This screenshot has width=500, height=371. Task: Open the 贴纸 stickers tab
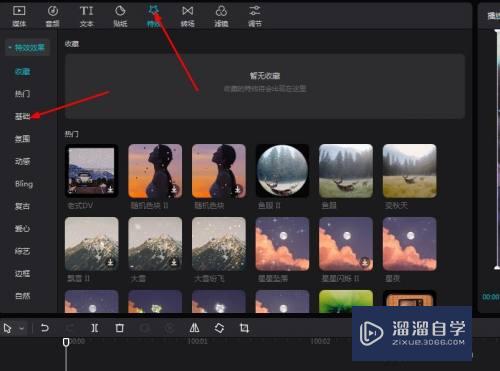click(120, 16)
